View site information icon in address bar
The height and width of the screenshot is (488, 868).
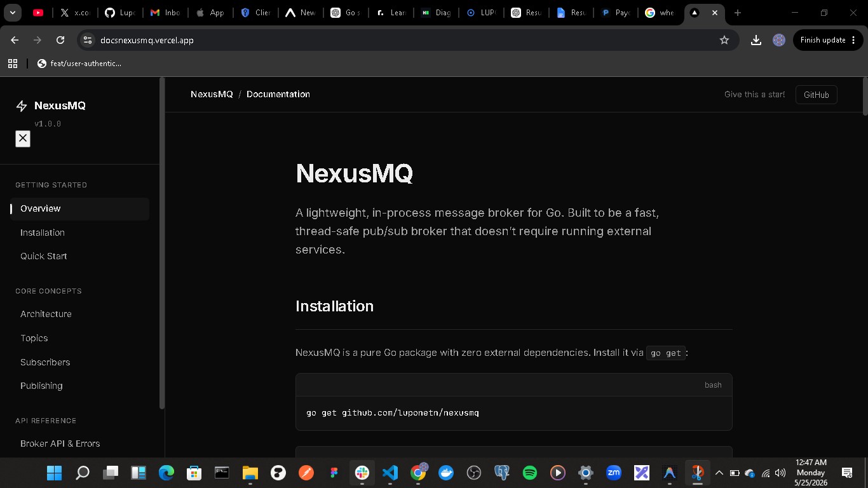[88, 40]
